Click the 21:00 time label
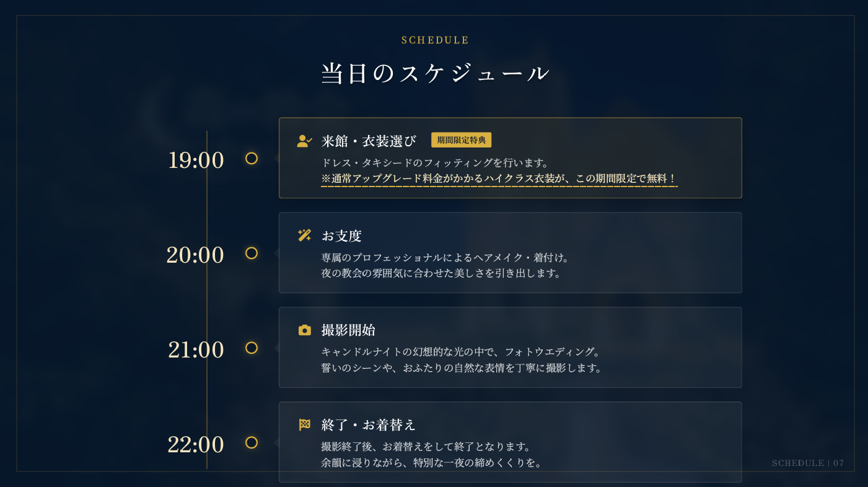The width and height of the screenshot is (868, 487). pos(196,350)
